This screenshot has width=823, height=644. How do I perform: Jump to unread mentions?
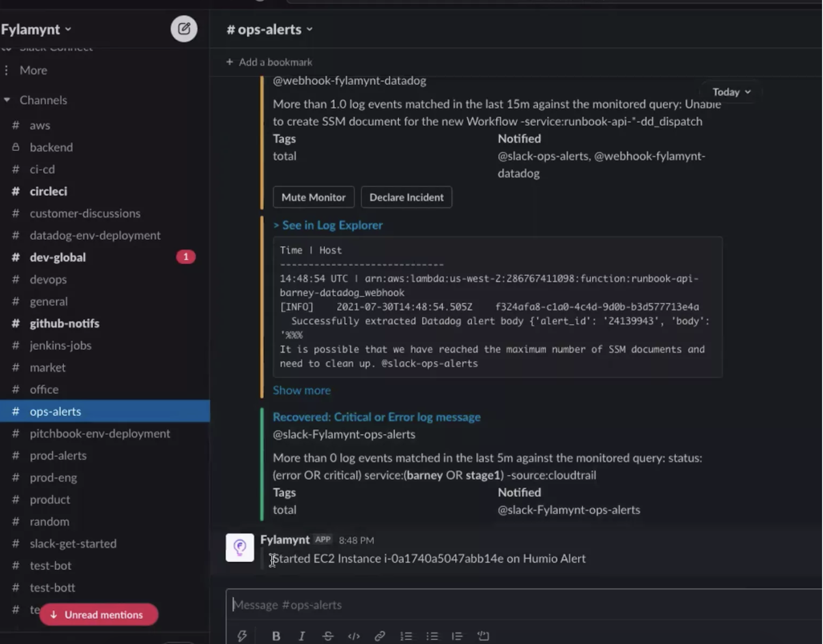tap(99, 615)
